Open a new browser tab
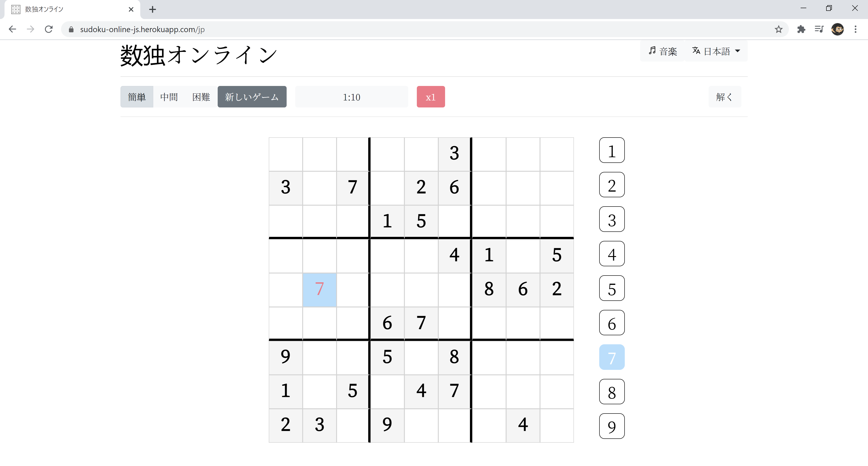The height and width of the screenshot is (466, 868). [x=152, y=10]
